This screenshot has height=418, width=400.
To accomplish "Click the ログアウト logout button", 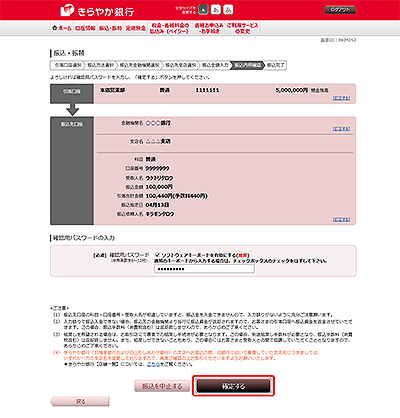I will tap(340, 10).
